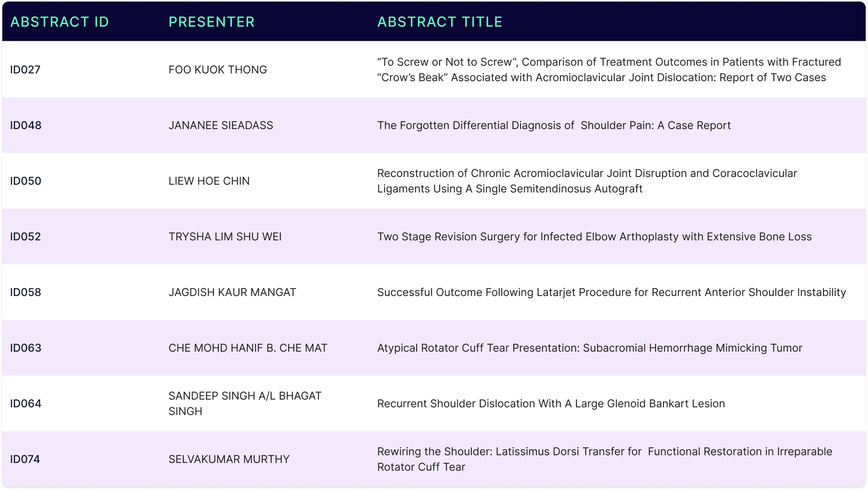This screenshot has height=490, width=868.
Task: Click presenter SELVAKUMAR MURTHY
Action: 229,459
